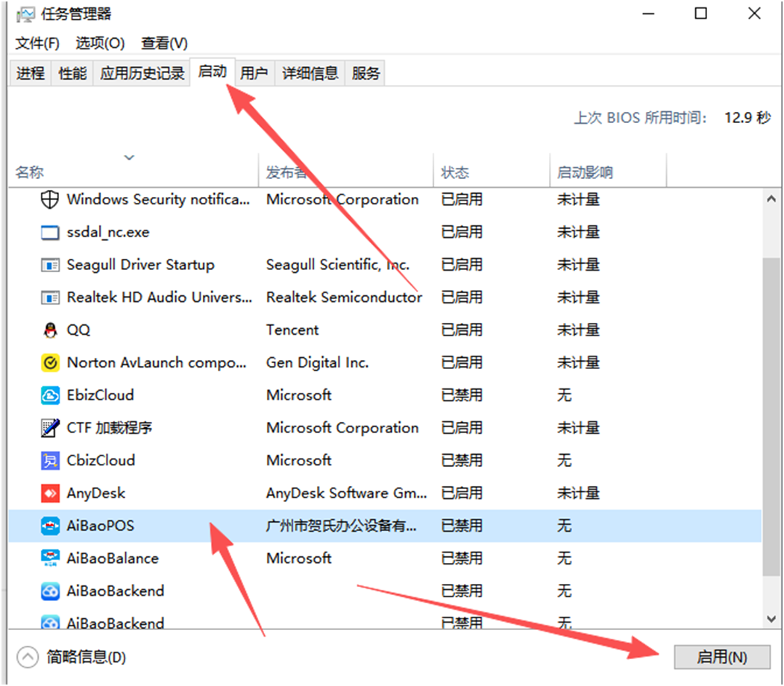Screen dimensions: 784x686
Task: Click the Windows Security shield icon
Action: coord(49,199)
